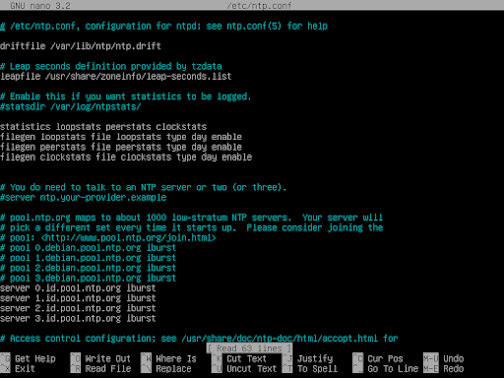
Task: Click the first header comment about ntp.conf(5)
Action: click(x=164, y=26)
